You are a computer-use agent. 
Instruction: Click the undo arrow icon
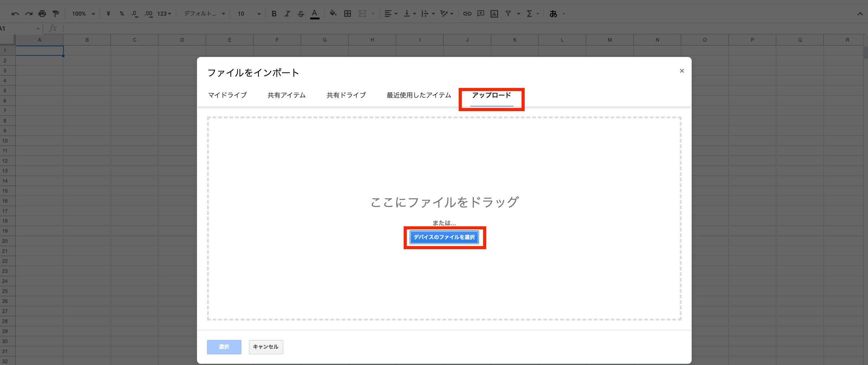coord(15,14)
